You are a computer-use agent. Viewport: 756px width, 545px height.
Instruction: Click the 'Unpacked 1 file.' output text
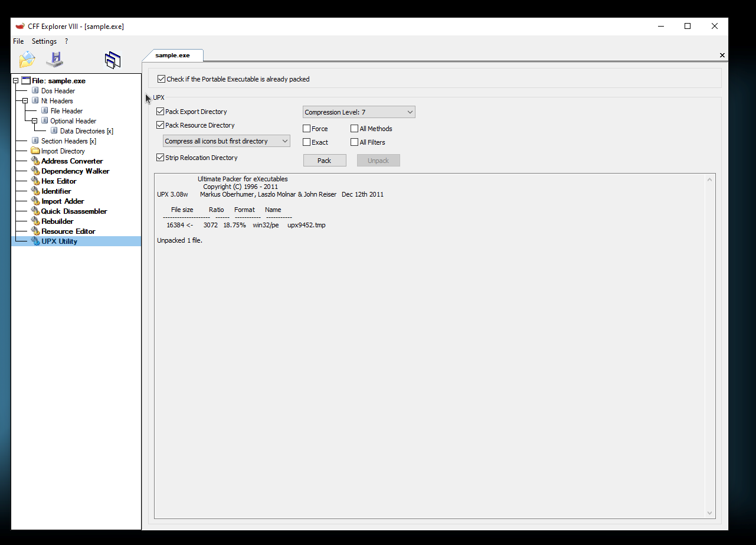tap(179, 240)
